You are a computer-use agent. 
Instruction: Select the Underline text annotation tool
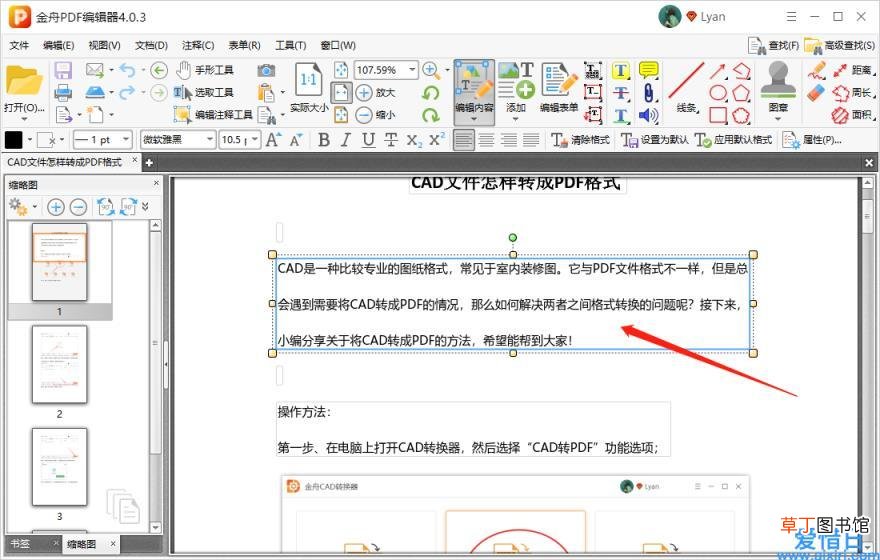pos(620,115)
